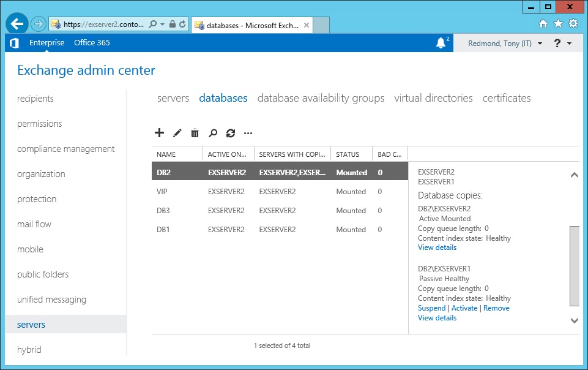This screenshot has height=370, width=588.
Task: Open the browser settings gear icon
Action: click(573, 24)
